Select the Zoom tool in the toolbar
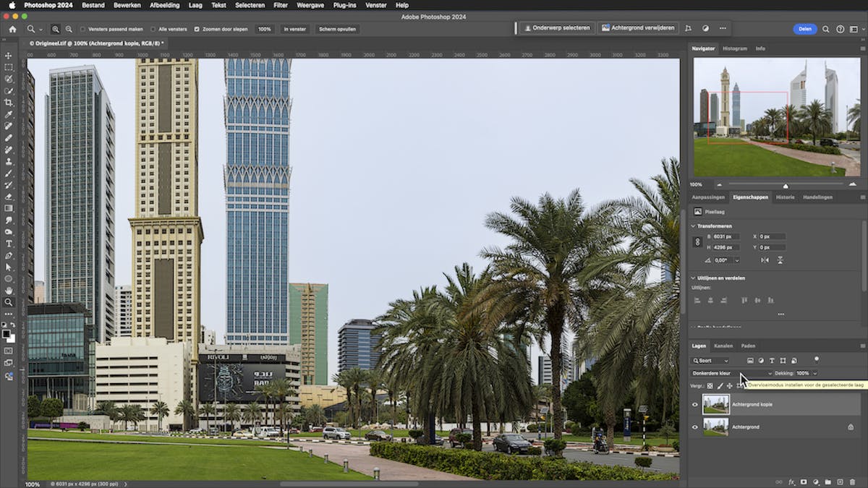 (9, 302)
